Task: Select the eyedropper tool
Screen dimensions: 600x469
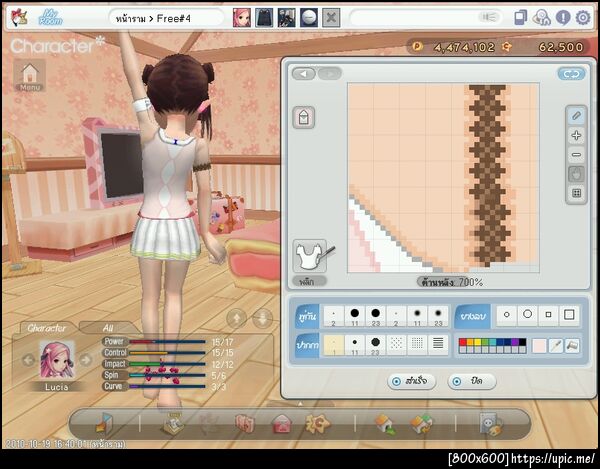Action: (x=556, y=346)
